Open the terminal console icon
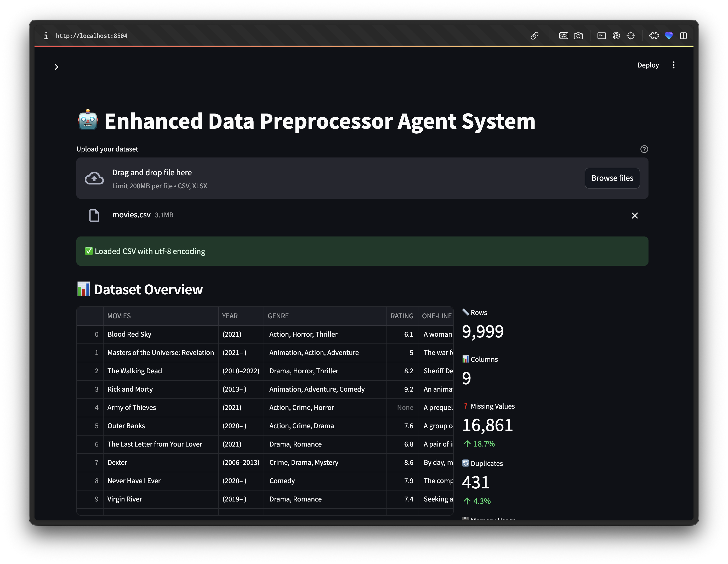The width and height of the screenshot is (728, 564). 601,36
